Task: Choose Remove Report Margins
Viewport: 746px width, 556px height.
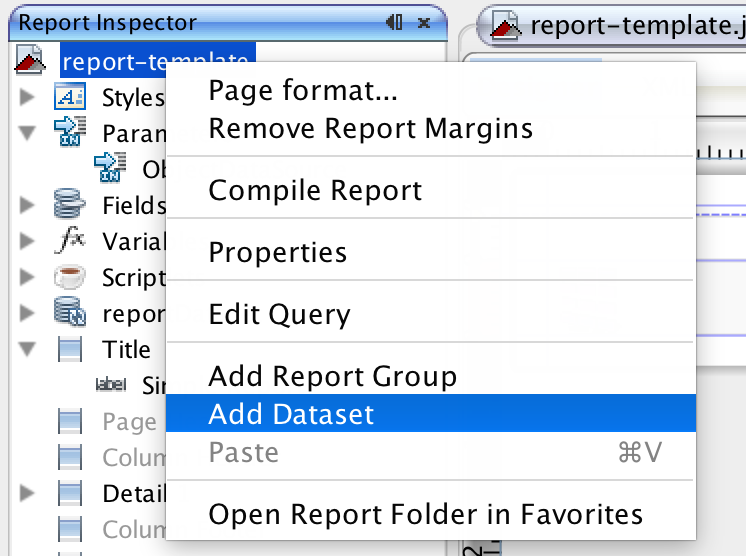Action: [370, 128]
